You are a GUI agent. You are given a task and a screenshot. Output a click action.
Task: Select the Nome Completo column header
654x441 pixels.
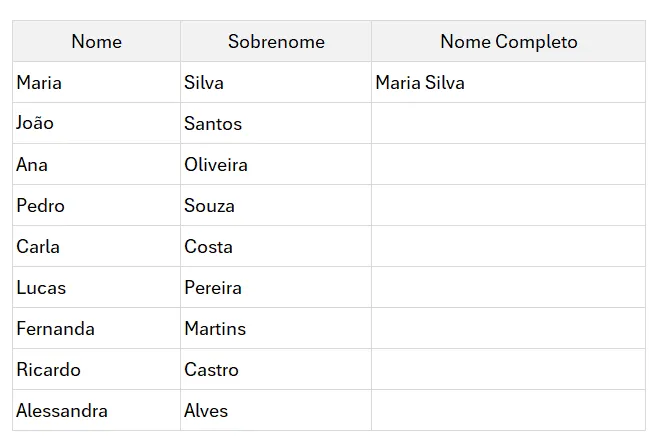[508, 41]
